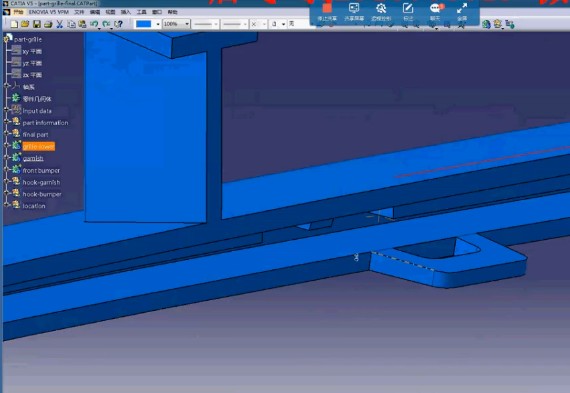Click the Cut scissors icon

(60, 24)
